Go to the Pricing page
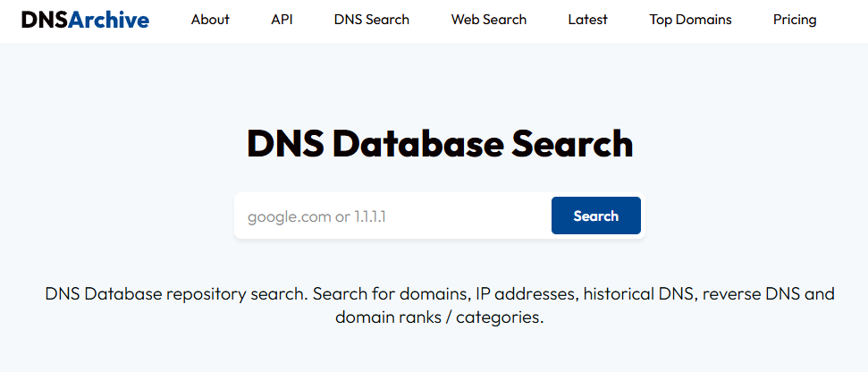 click(795, 20)
